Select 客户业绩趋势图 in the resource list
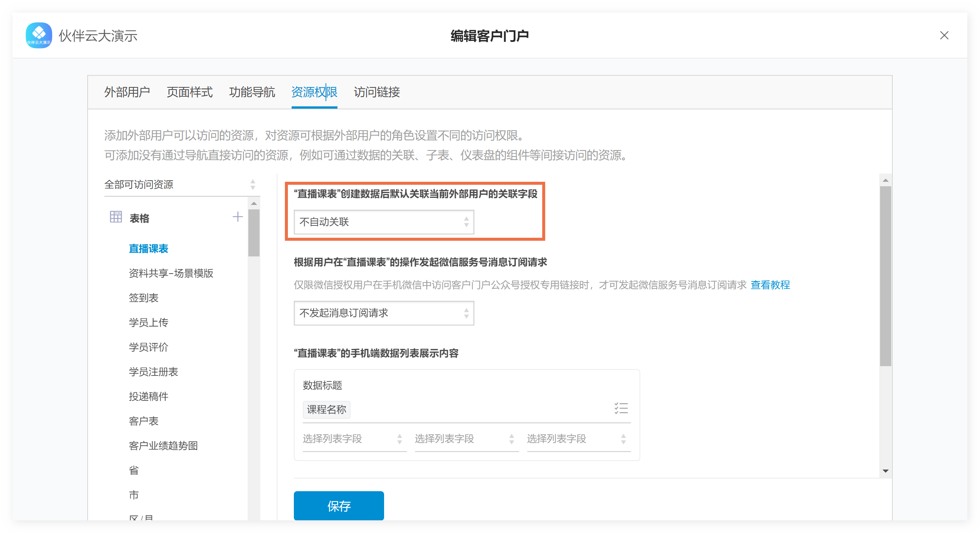This screenshot has height=533, width=980. (x=163, y=446)
